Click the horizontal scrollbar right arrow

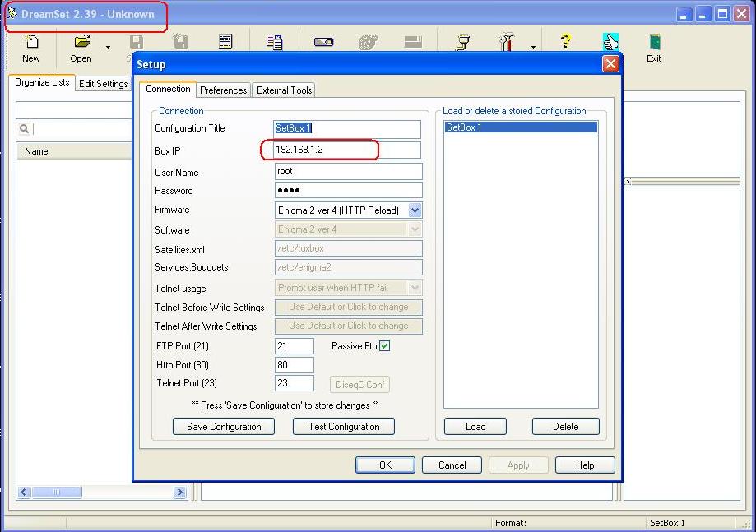pos(180,492)
